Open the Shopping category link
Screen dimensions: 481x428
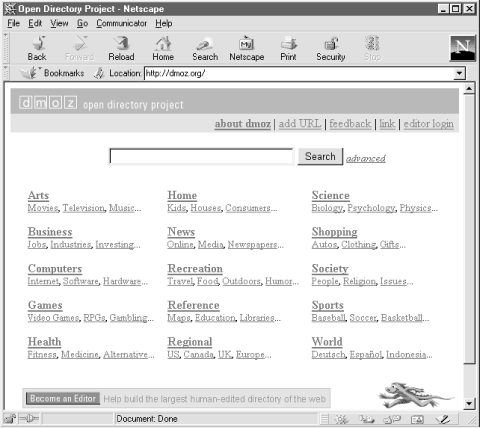(334, 232)
